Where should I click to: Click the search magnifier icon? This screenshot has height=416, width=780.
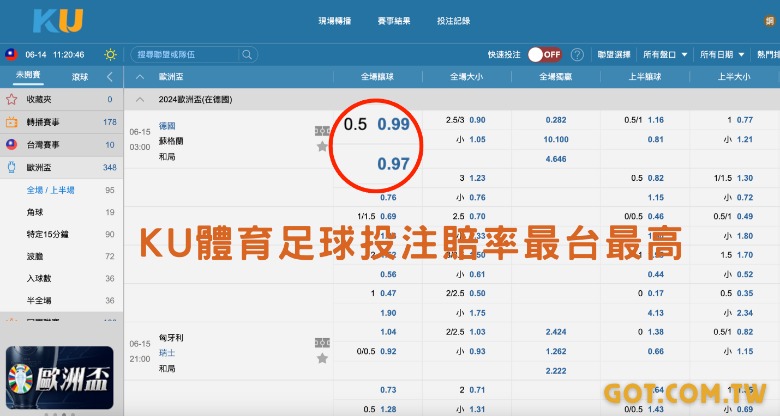[247, 55]
